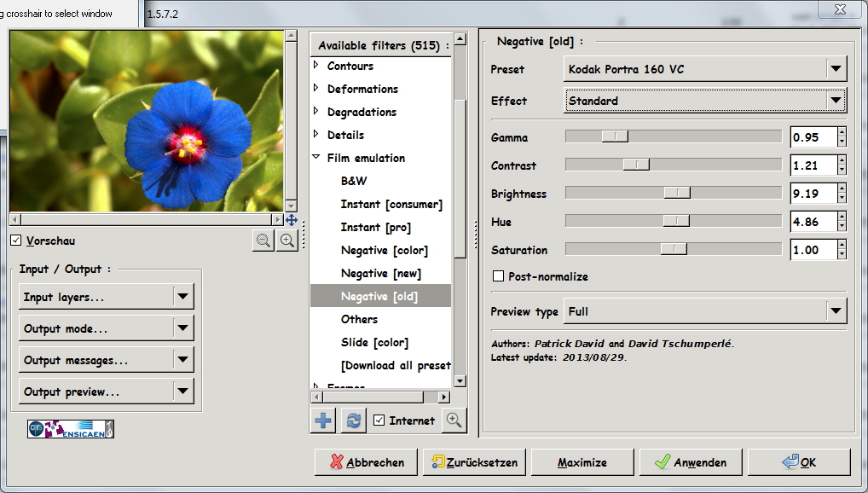This screenshot has width=868, height=493.
Task: Click the magnifier search filters icon
Action: (454, 420)
